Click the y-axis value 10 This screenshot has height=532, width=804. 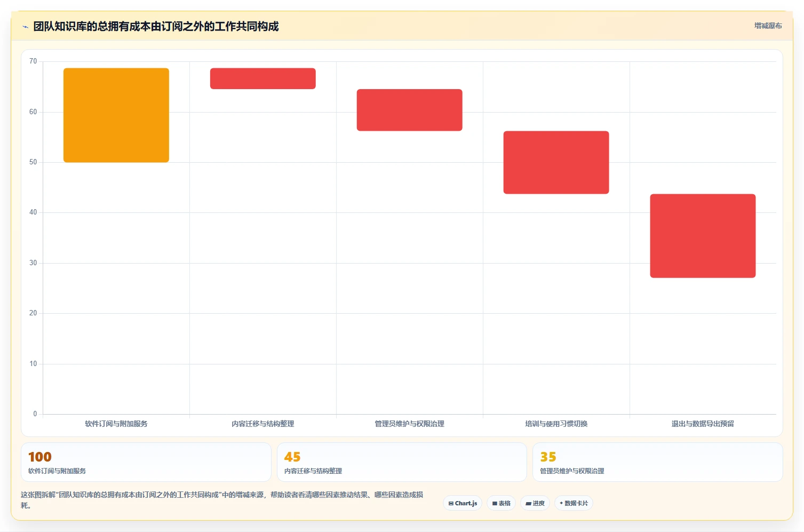33,364
